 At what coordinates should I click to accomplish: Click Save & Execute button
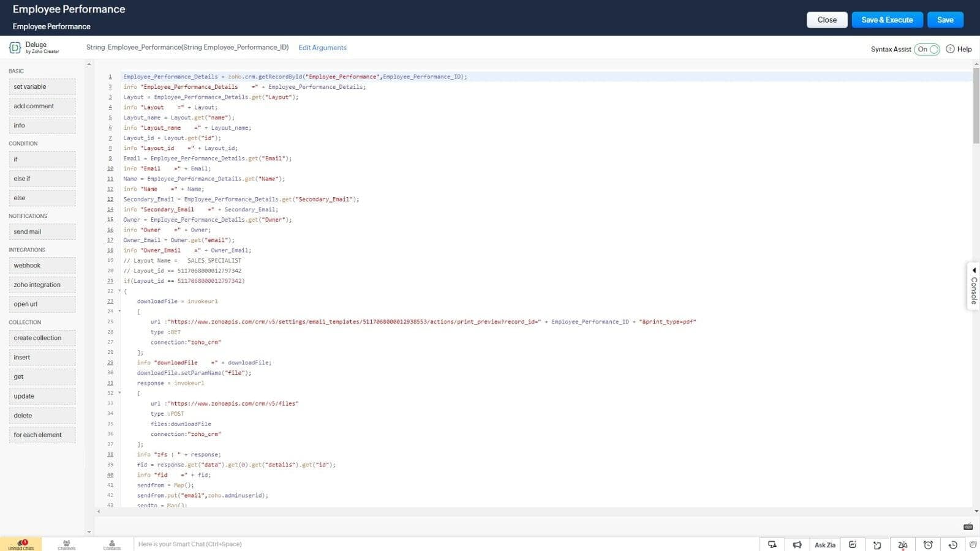point(887,20)
